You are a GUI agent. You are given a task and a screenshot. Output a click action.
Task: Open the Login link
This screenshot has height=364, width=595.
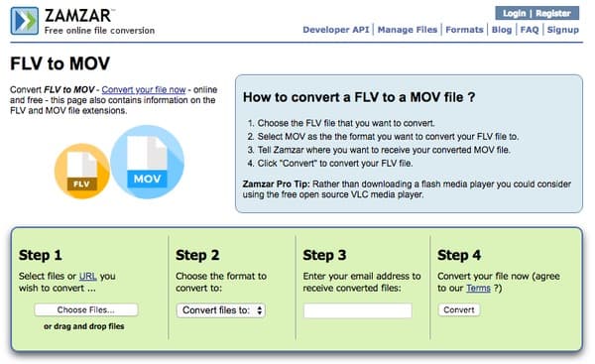(x=514, y=13)
